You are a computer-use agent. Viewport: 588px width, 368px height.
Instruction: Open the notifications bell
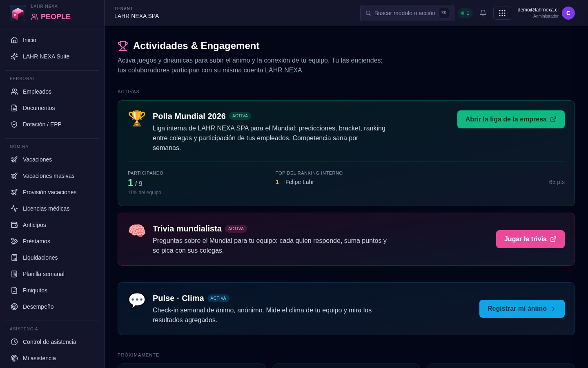(483, 13)
